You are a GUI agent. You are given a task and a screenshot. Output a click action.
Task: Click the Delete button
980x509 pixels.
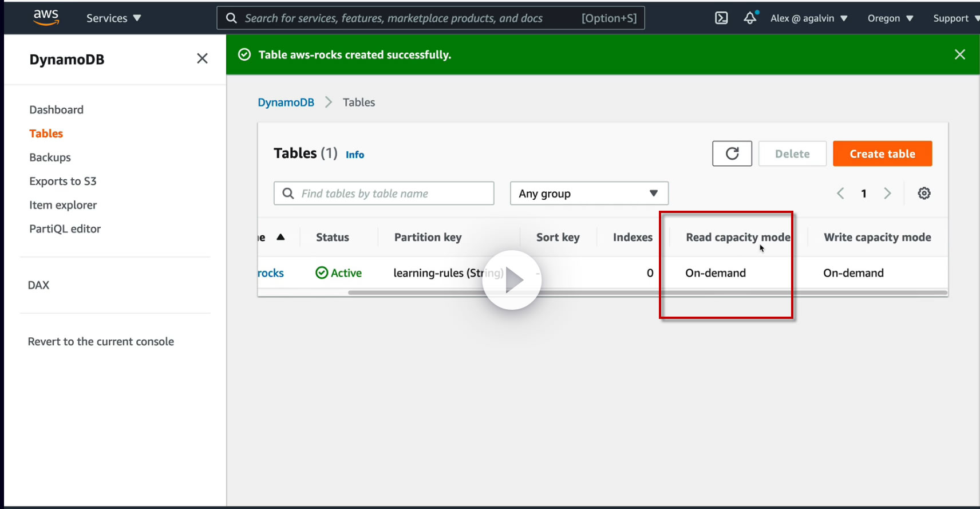tap(792, 153)
